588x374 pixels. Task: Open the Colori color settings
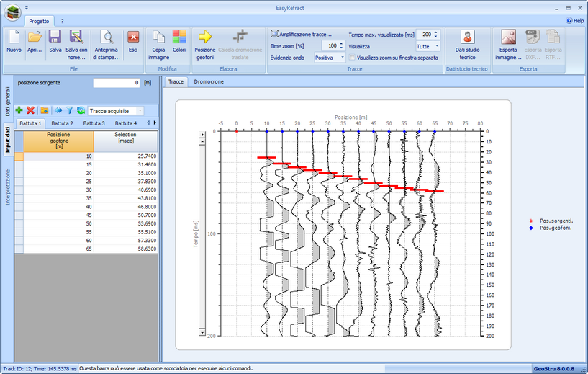click(179, 37)
